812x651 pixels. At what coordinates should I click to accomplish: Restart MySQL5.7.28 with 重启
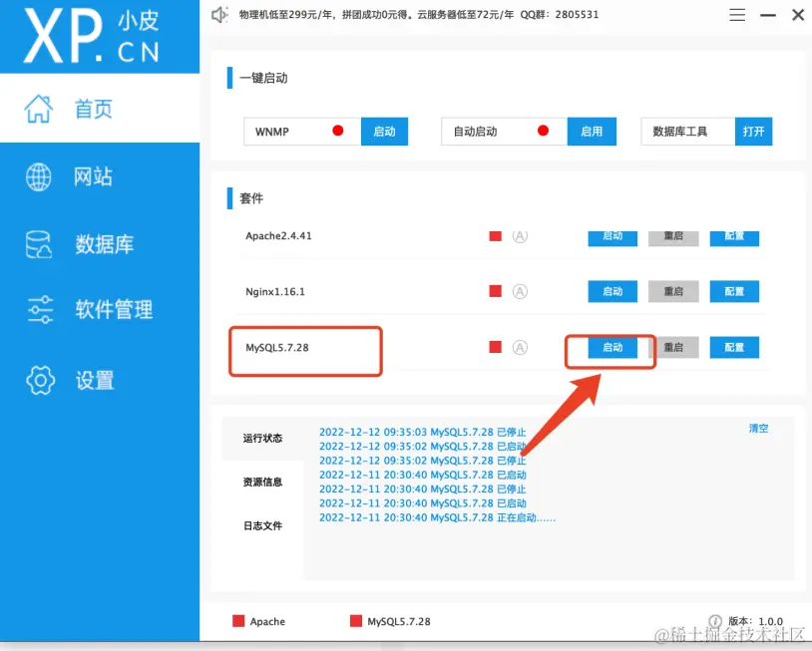[x=673, y=347]
